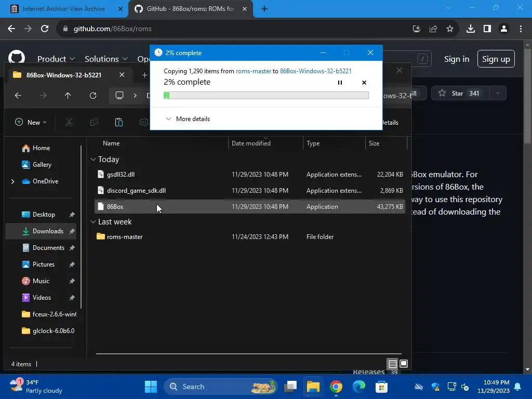Screen dimensions: 532x399
Task: Click GitHub Sign up button
Action: click(496, 59)
